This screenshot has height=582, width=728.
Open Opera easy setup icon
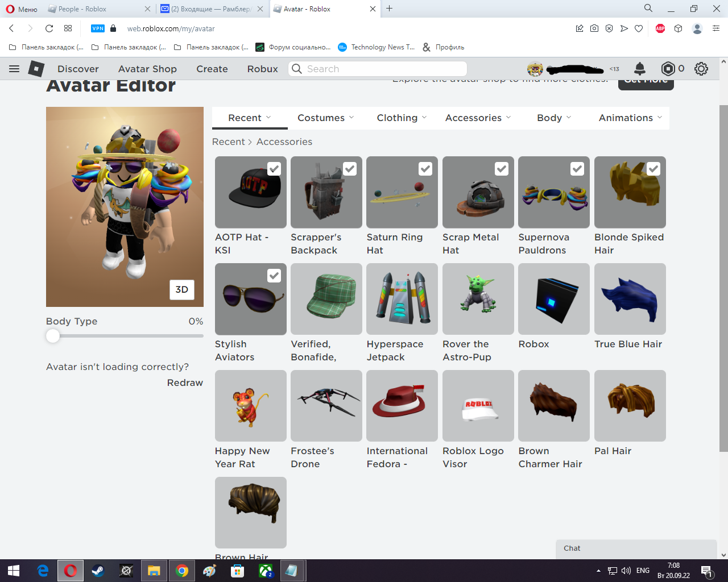point(716,28)
